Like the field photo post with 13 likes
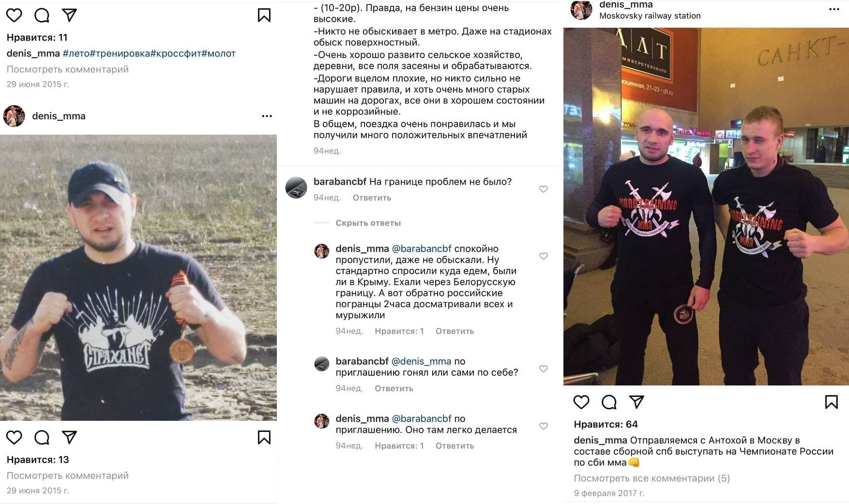This screenshot has width=849, height=504. pos(14,437)
